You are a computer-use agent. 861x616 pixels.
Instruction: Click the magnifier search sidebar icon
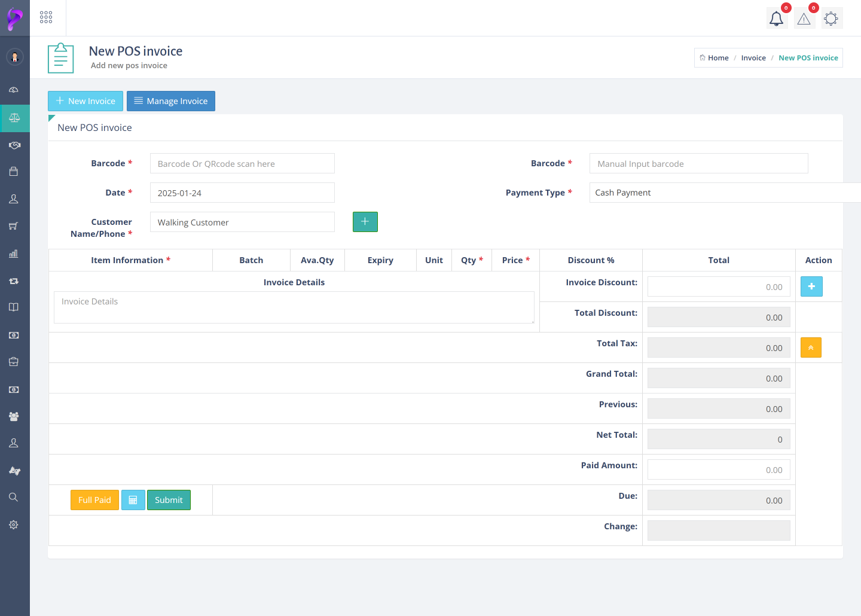pyautogui.click(x=14, y=497)
